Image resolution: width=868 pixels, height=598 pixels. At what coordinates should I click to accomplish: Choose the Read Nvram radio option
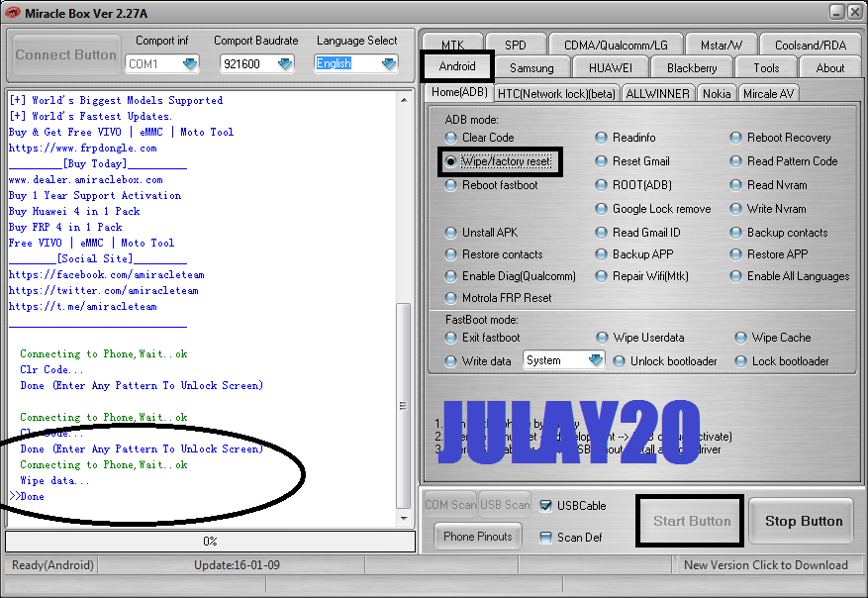[735, 185]
